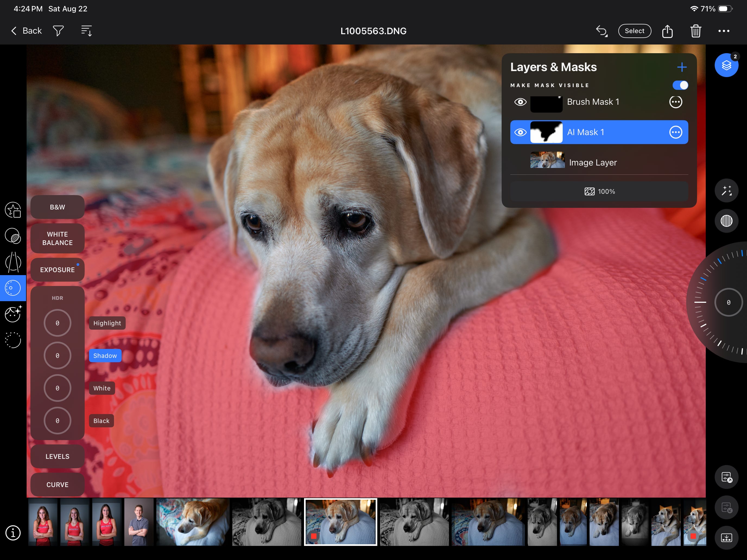The width and height of the screenshot is (747, 560).
Task: Tap the copy adjustments icon
Action: pyautogui.click(x=726, y=477)
